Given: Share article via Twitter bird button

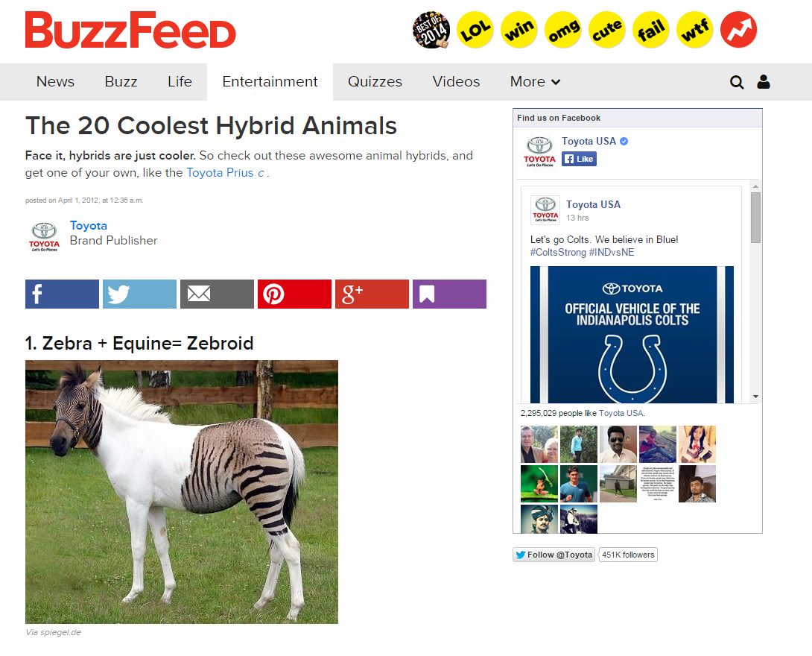Looking at the screenshot, I should pyautogui.click(x=139, y=294).
